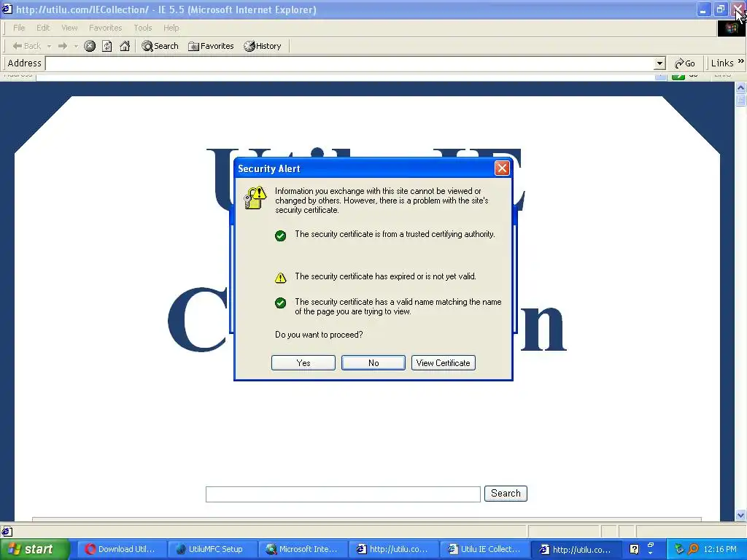This screenshot has height=560, width=747.
Task: Click the 12:16 PM system clock
Action: point(720,549)
